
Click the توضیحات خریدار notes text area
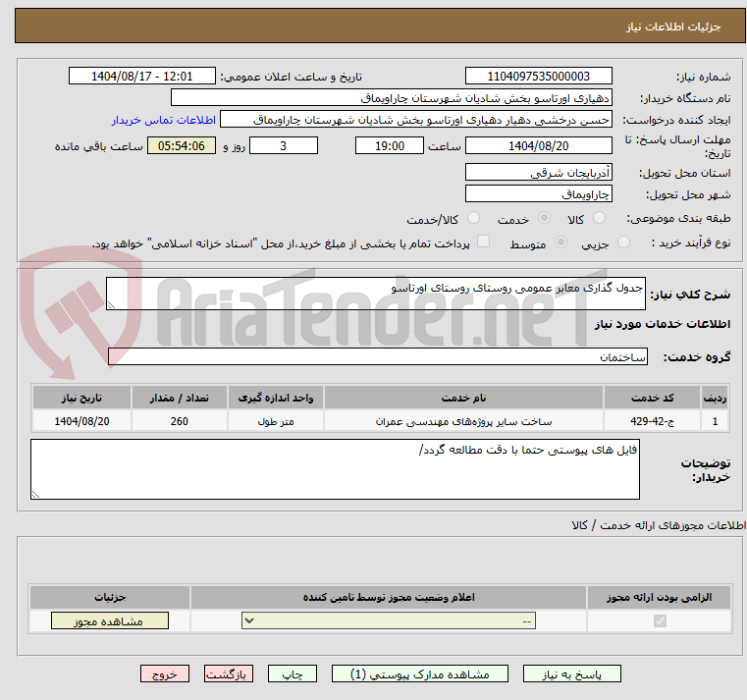[335, 468]
